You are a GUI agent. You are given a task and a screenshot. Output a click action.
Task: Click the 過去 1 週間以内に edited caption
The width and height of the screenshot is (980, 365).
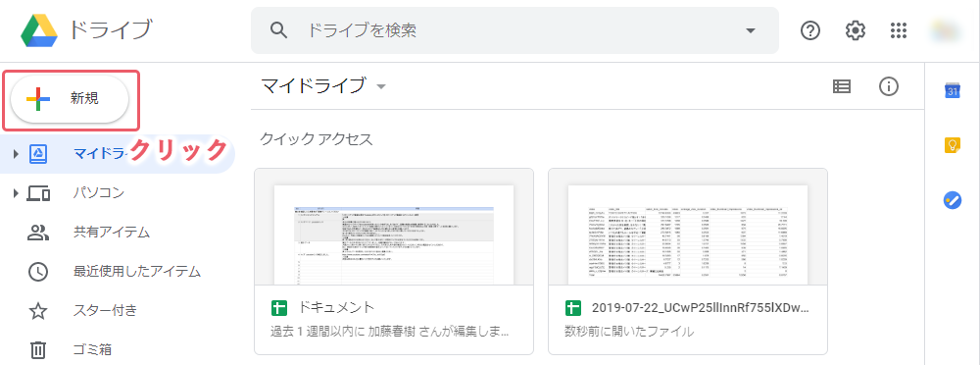click(390, 331)
